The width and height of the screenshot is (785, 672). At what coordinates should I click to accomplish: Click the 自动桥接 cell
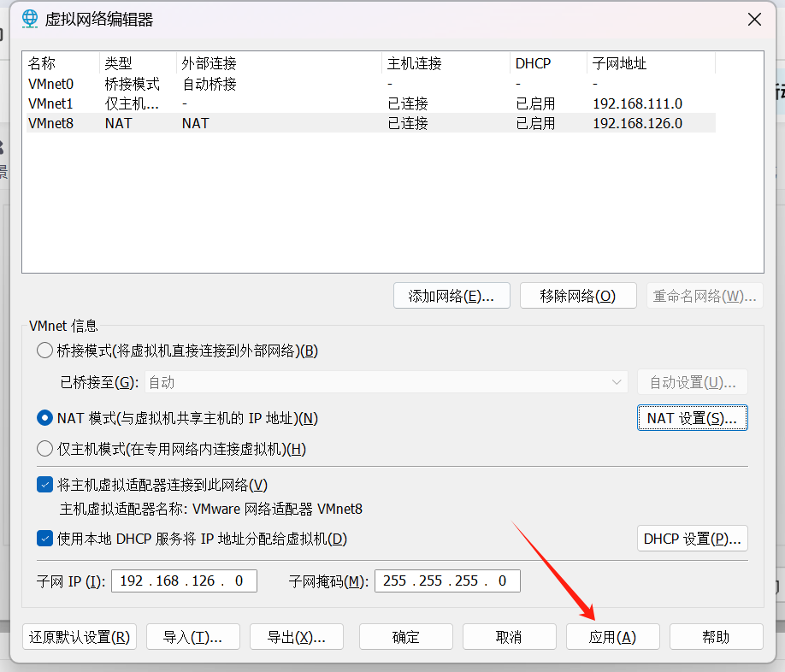(x=210, y=84)
